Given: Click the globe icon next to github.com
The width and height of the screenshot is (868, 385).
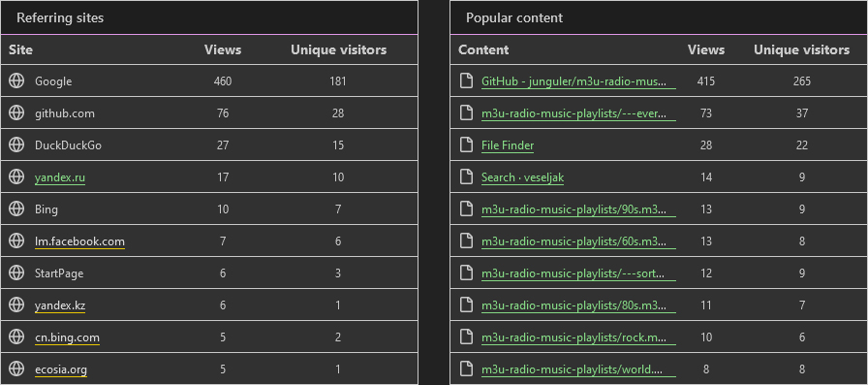Looking at the screenshot, I should click(16, 113).
